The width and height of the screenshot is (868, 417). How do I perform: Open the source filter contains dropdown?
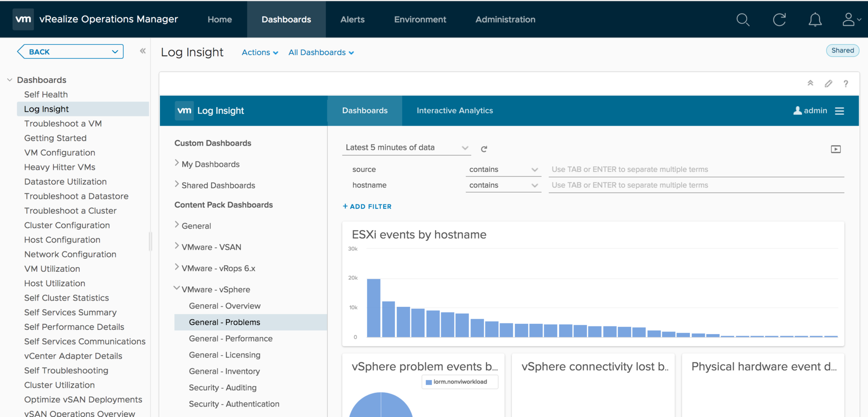click(x=503, y=169)
